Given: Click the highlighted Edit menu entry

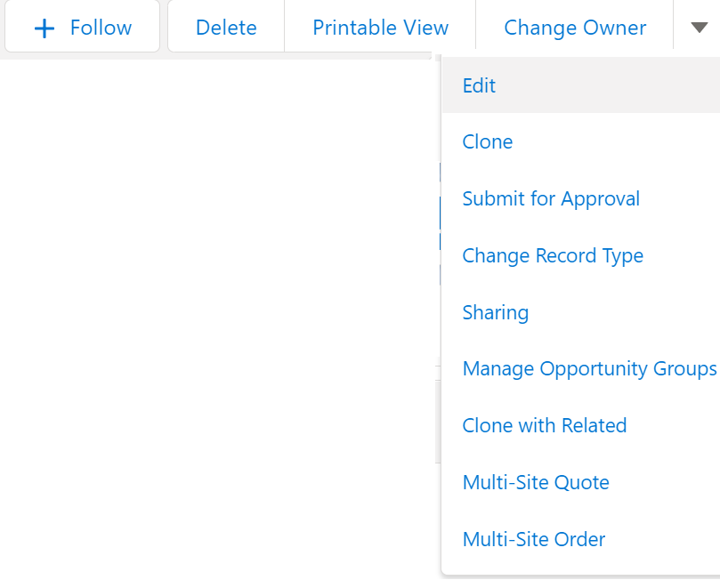Looking at the screenshot, I should (479, 85).
